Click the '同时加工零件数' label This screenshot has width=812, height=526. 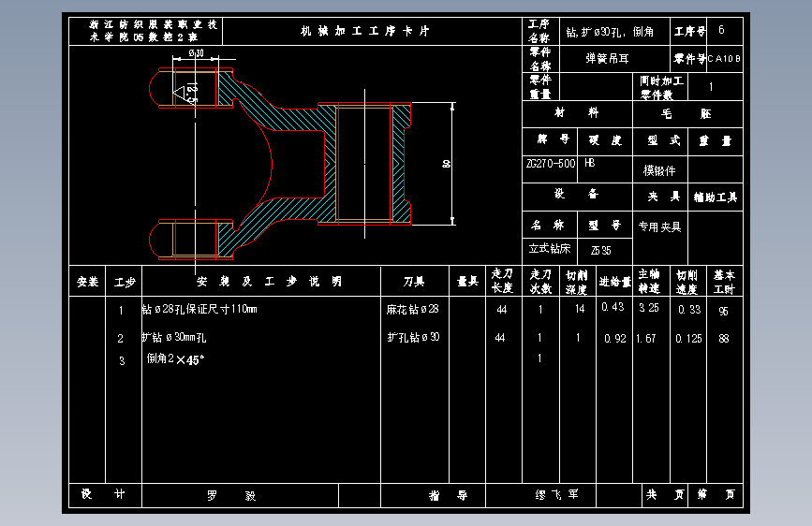(661, 87)
